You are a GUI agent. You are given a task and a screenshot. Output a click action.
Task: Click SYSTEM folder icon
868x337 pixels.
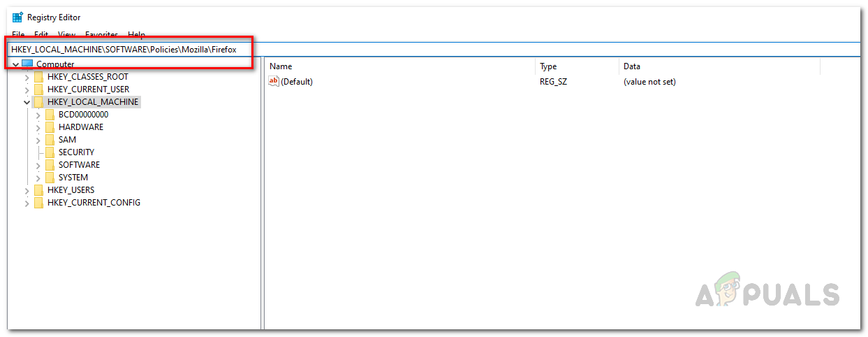pos(50,178)
